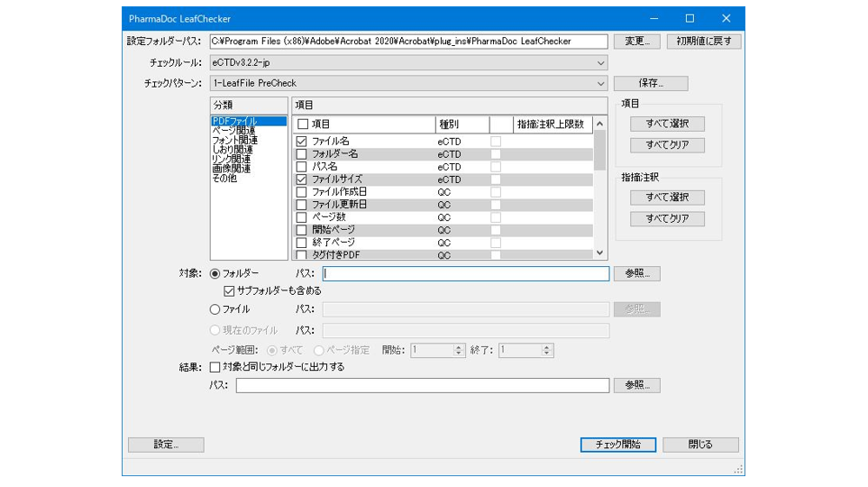Uncheck the ファイル名 item checkbox
868x487 pixels.
302,142
